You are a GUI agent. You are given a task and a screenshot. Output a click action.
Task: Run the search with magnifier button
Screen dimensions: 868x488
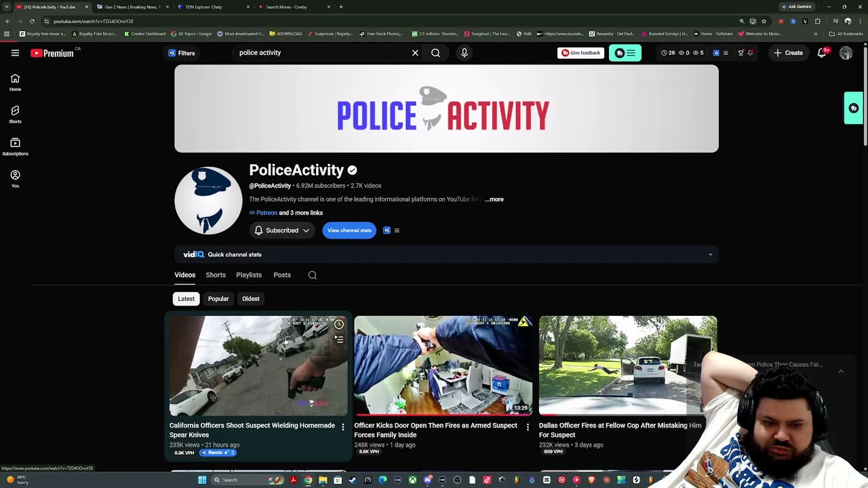[x=436, y=53]
